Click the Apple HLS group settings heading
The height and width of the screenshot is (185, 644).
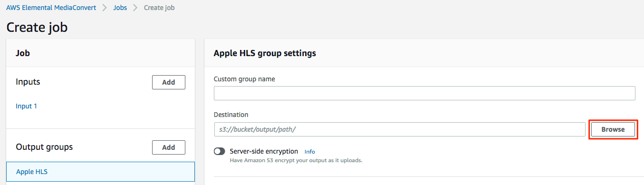tap(265, 53)
